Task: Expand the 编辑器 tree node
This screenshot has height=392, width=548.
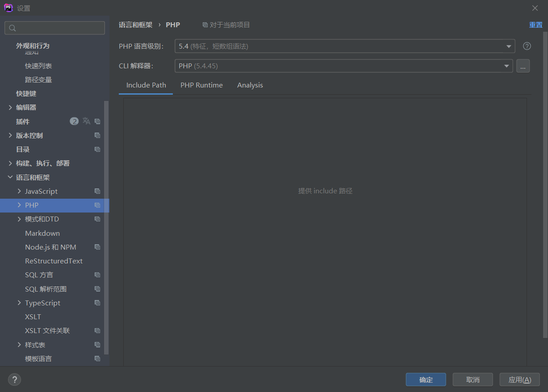Action: [x=10, y=108]
